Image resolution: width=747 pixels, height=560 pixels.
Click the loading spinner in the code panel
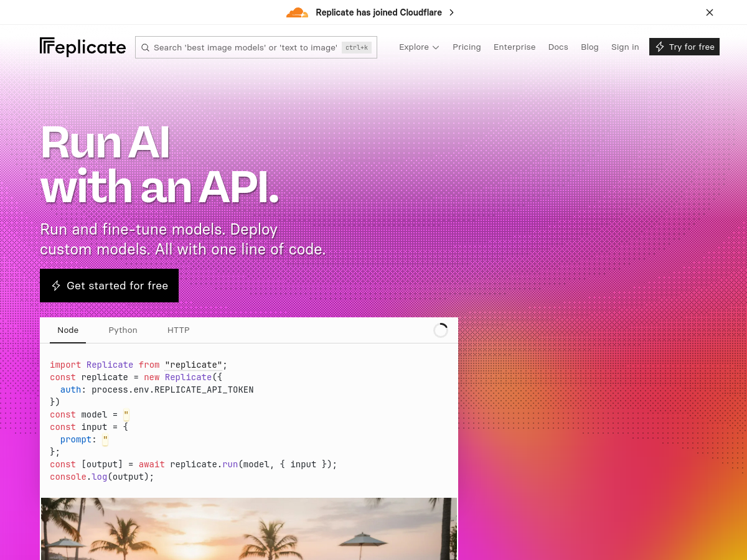(x=440, y=330)
